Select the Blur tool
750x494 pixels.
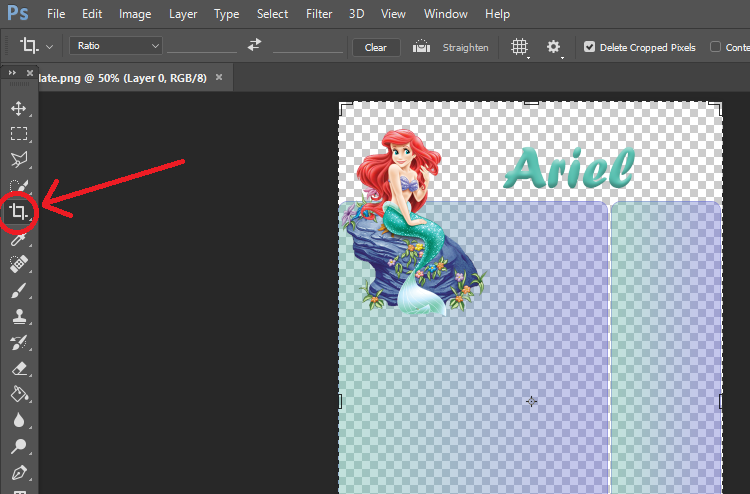click(x=19, y=420)
